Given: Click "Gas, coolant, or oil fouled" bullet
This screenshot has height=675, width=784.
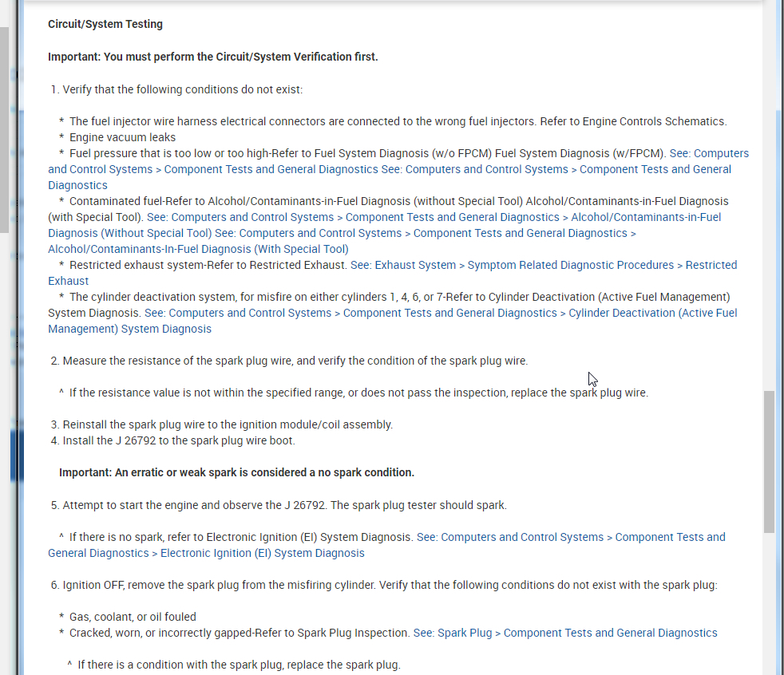Looking at the screenshot, I should click(133, 617).
